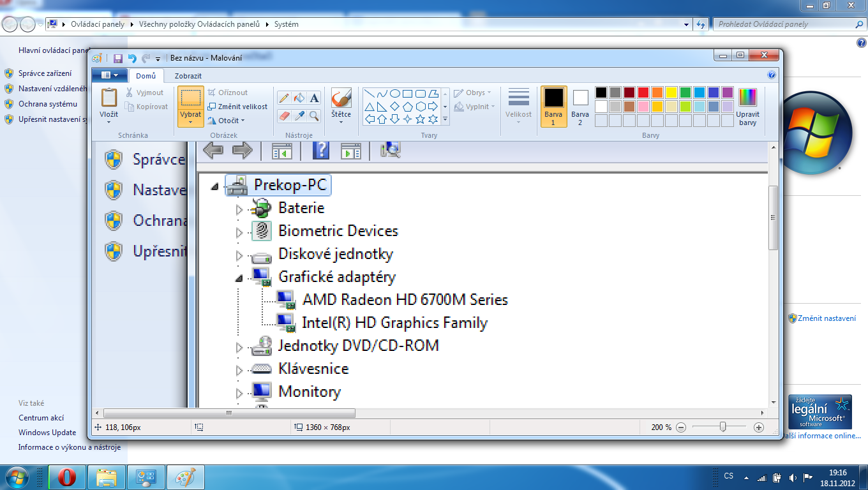This screenshot has height=490, width=868.
Task: Zoom out with the minus button
Action: coord(681,427)
